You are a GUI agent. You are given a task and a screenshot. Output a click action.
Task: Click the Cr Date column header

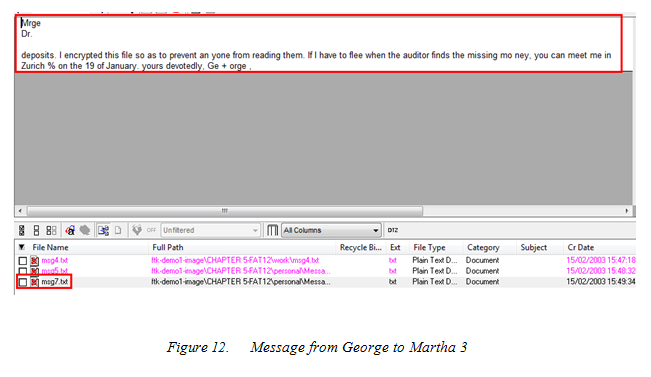point(580,247)
